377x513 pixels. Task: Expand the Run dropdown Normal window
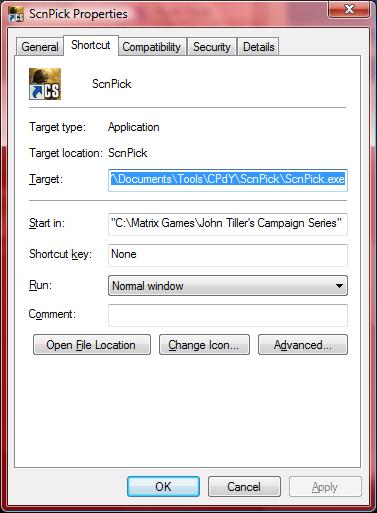pos(228,286)
